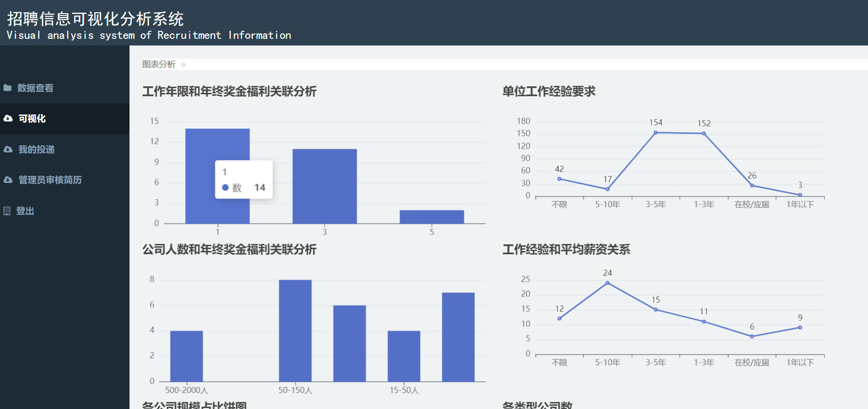Click the data point labeled 3 for 1年以下
This screenshot has height=409, width=868.
click(800, 195)
